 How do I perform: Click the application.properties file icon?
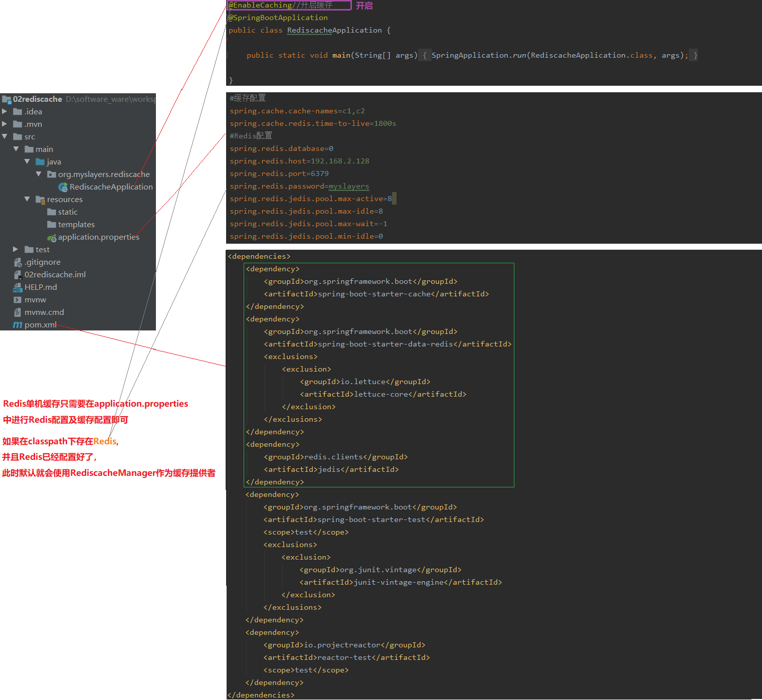52,238
